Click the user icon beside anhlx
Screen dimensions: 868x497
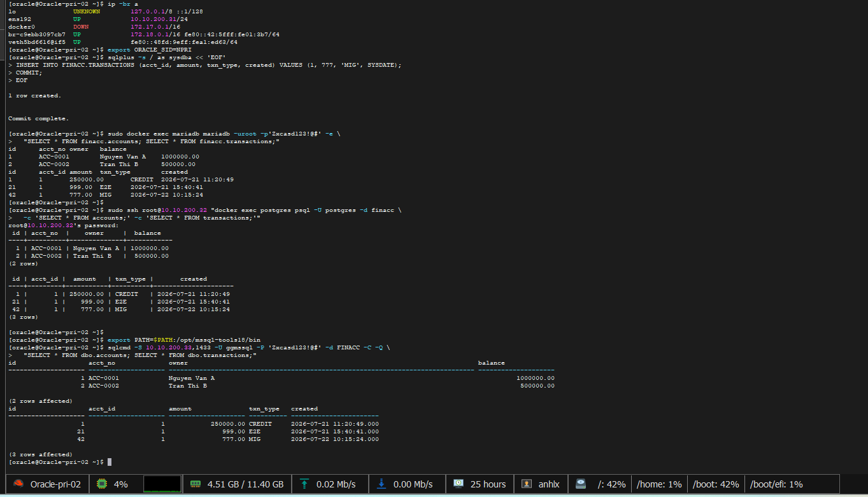coord(526,484)
